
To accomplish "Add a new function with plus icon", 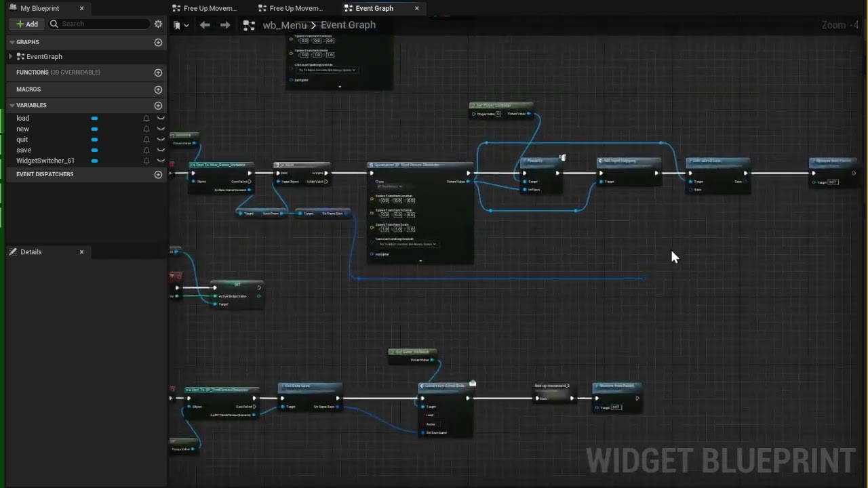I will (158, 73).
